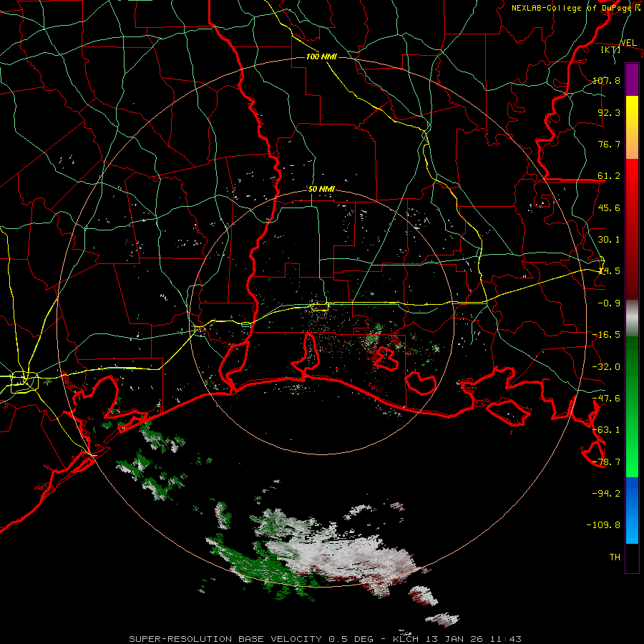Click the Super-Resolution Base Velocity caption
Viewport: 644px width, 644px height.
(325, 639)
